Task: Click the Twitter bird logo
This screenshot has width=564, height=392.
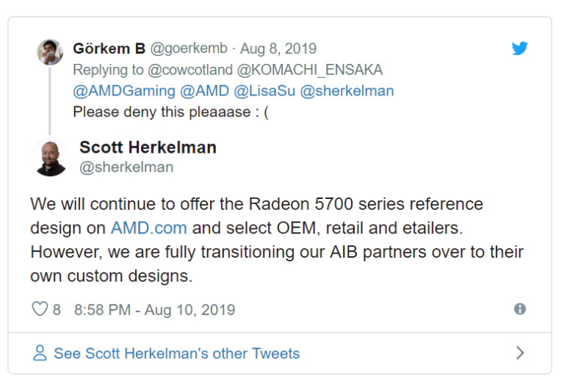Action: tap(520, 48)
